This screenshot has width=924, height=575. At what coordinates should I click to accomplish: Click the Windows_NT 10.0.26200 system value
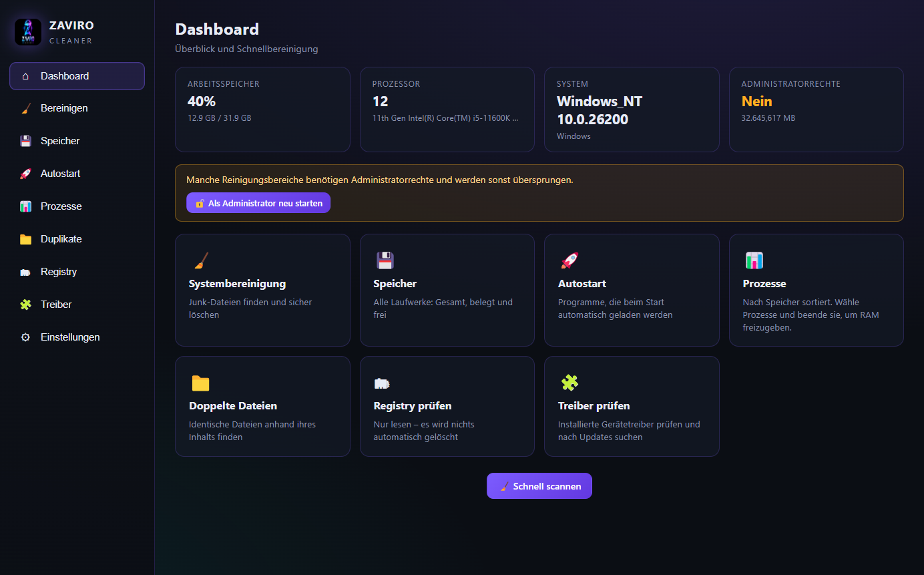pyautogui.click(x=600, y=110)
